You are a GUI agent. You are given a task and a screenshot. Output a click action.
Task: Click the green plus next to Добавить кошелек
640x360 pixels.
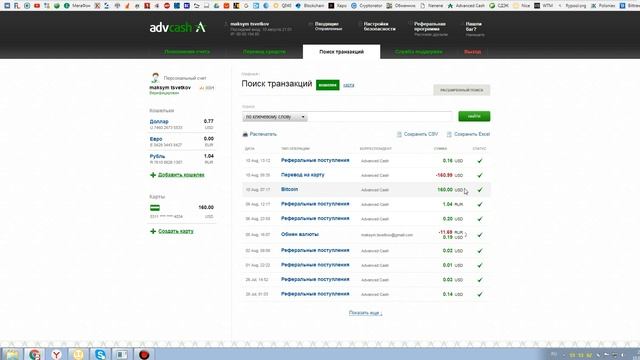[x=153, y=175]
